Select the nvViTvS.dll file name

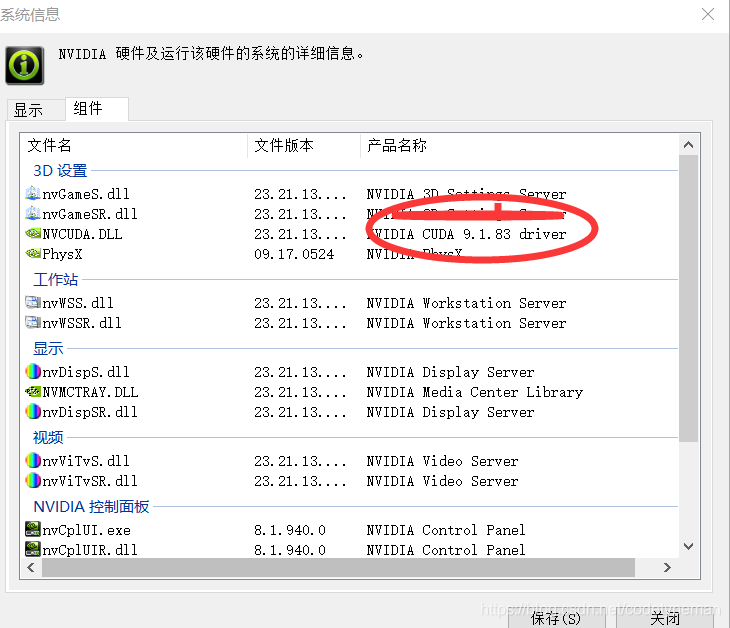pos(86,461)
